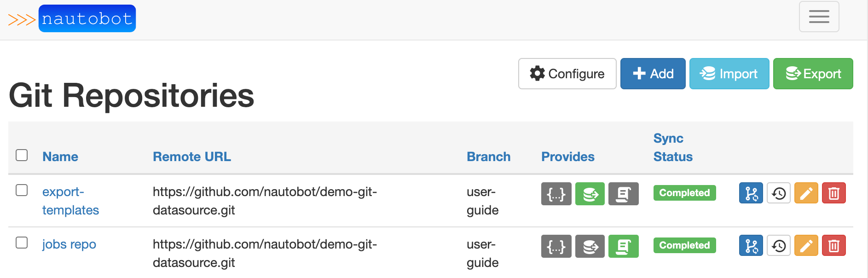
Task: Open the Configure table options
Action: click(x=567, y=74)
